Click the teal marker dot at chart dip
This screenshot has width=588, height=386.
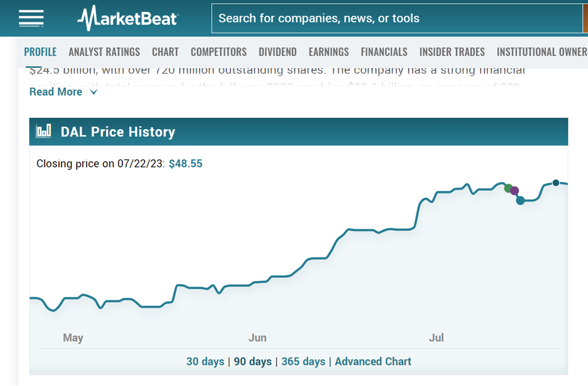point(520,200)
